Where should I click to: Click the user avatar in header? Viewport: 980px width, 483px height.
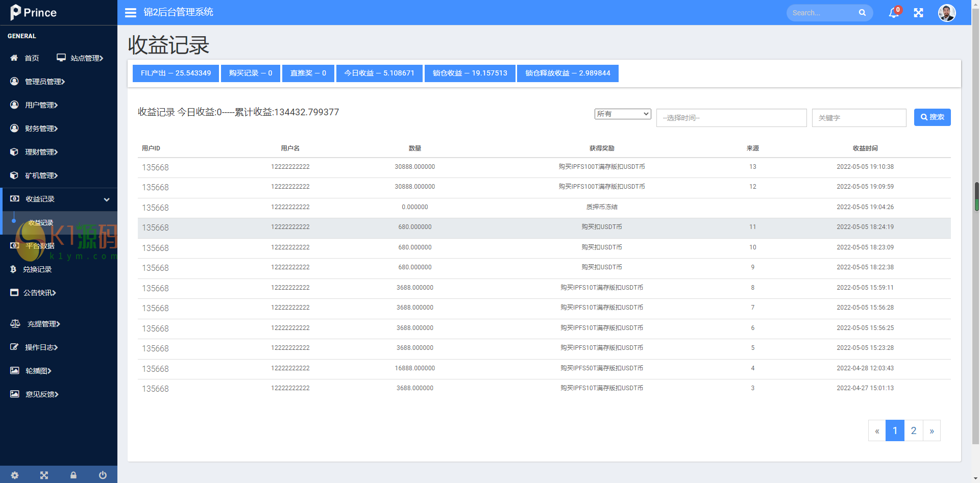(947, 13)
